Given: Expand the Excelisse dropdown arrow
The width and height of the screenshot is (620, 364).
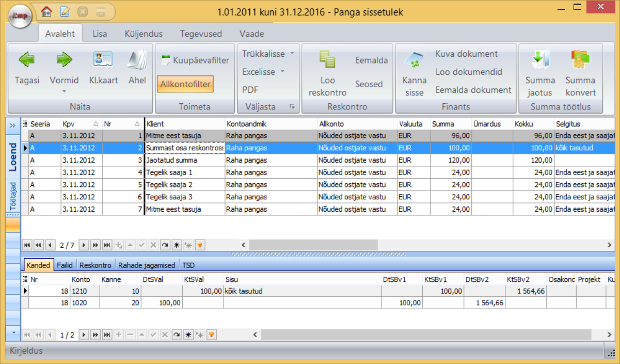Looking at the screenshot, I should pyautogui.click(x=283, y=72).
